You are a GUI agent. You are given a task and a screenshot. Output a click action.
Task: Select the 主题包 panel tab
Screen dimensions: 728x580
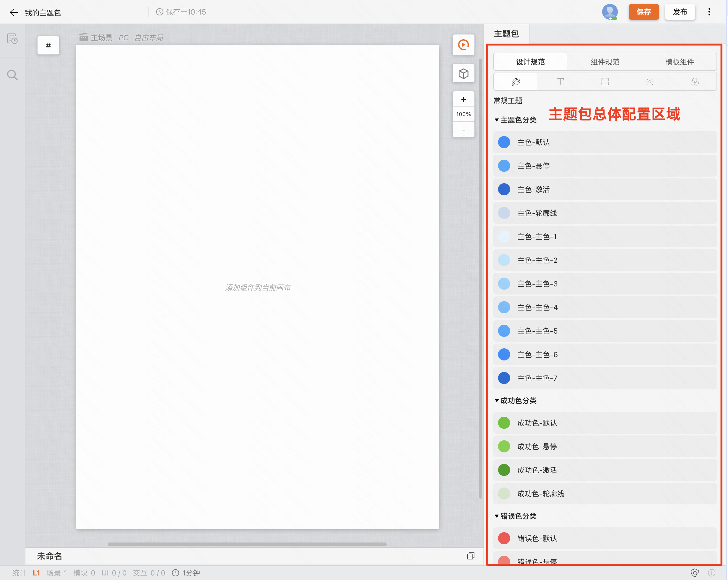click(x=506, y=34)
